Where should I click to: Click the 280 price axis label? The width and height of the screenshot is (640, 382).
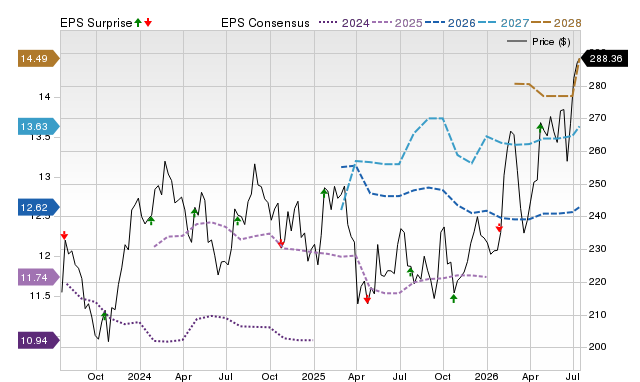click(x=597, y=86)
